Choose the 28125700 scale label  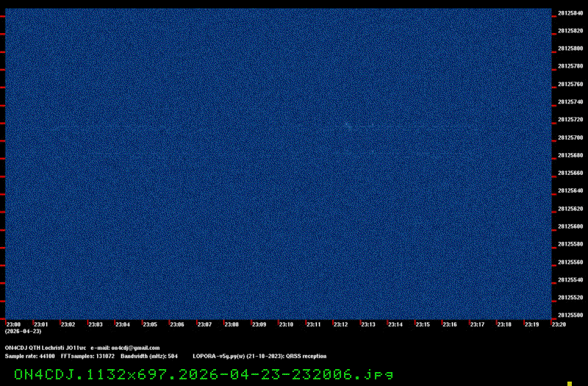pyautogui.click(x=570, y=137)
